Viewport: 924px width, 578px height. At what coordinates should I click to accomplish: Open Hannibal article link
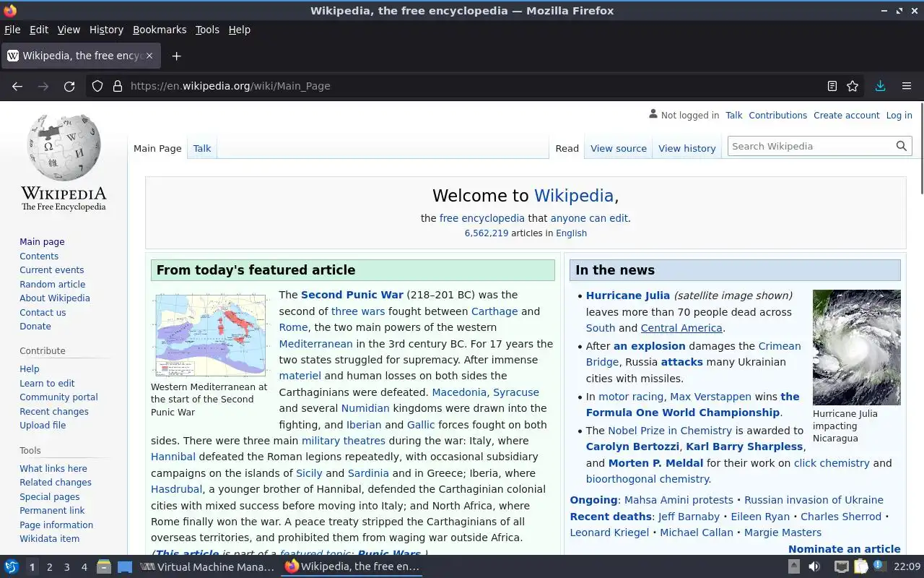(173, 457)
